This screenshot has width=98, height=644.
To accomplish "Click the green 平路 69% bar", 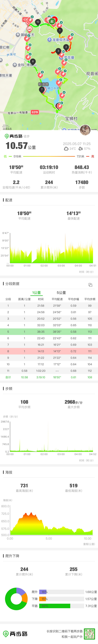I will [x=55, y=606].
